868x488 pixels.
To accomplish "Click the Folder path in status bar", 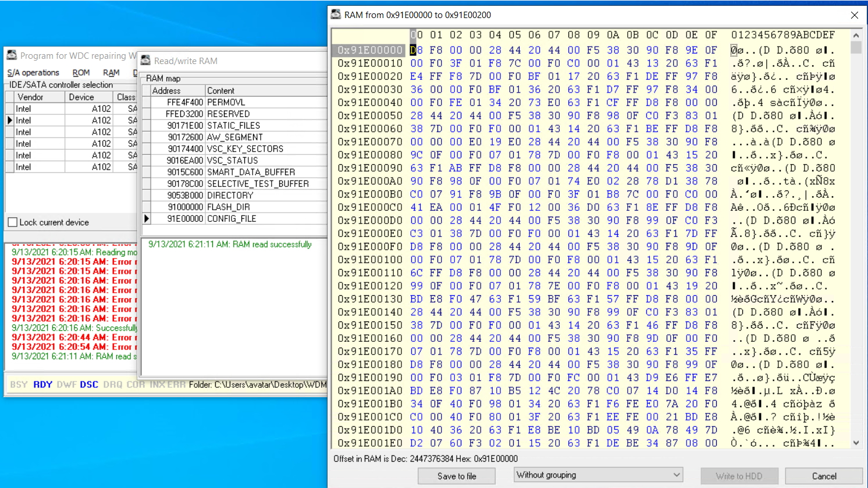I will coord(257,385).
